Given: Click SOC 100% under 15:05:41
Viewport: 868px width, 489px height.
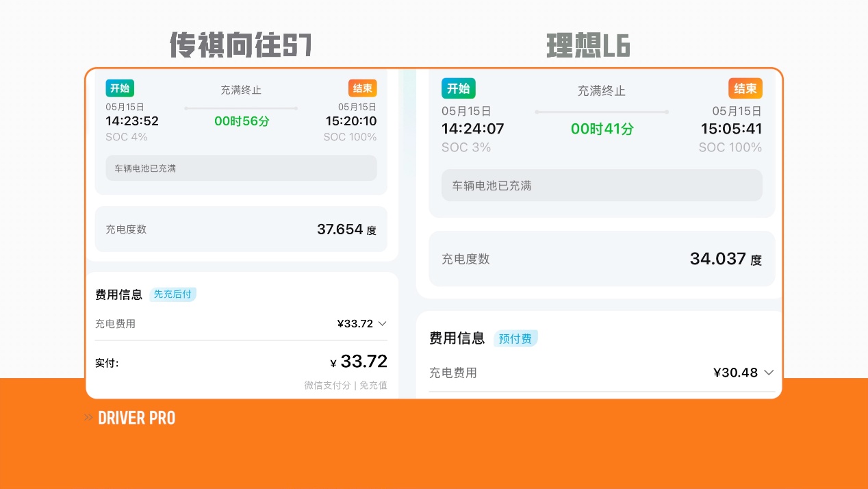Looking at the screenshot, I should 730,147.
